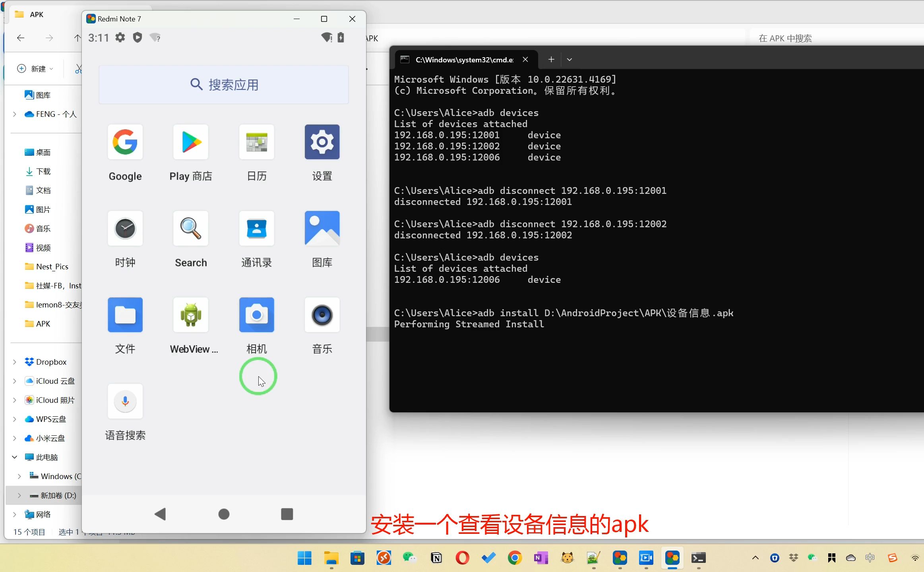
Task: Expand the Dropbox tree node
Action: (x=15, y=362)
